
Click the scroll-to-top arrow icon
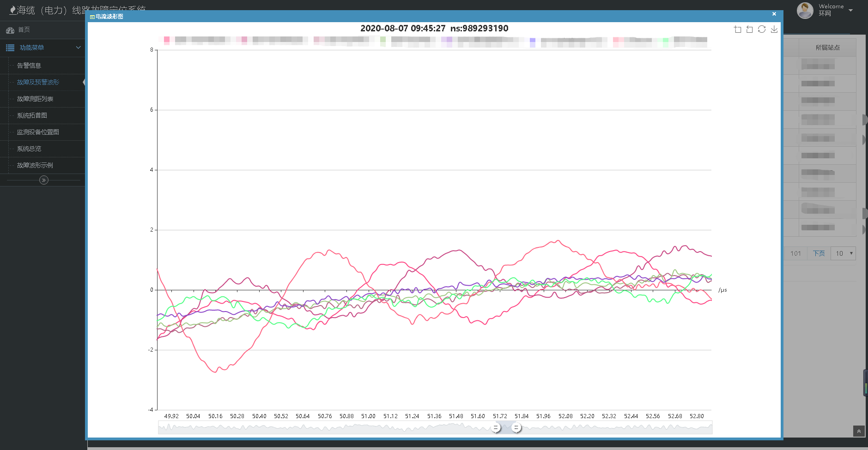859,431
